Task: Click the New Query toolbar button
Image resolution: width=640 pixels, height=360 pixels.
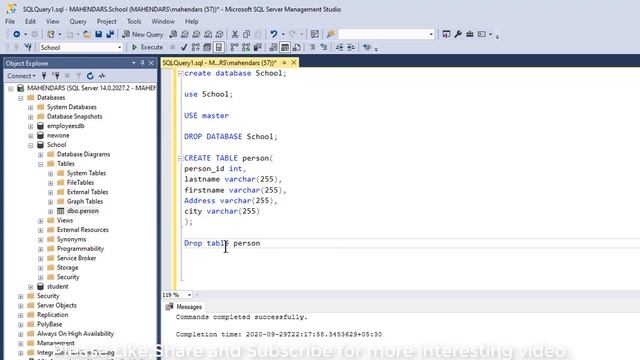Action: [x=143, y=34]
